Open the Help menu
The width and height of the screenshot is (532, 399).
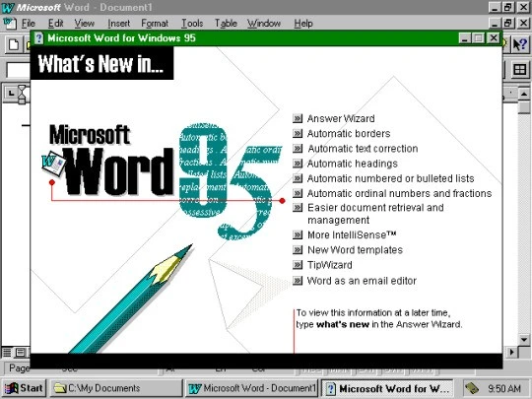coord(303,23)
